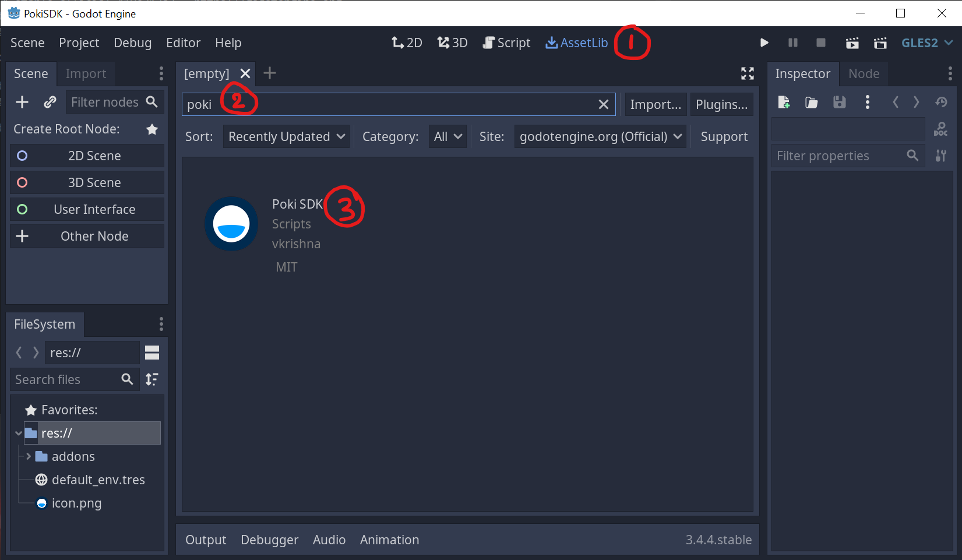Click the Plugins... button
This screenshot has width=962, height=560.
[x=721, y=104]
